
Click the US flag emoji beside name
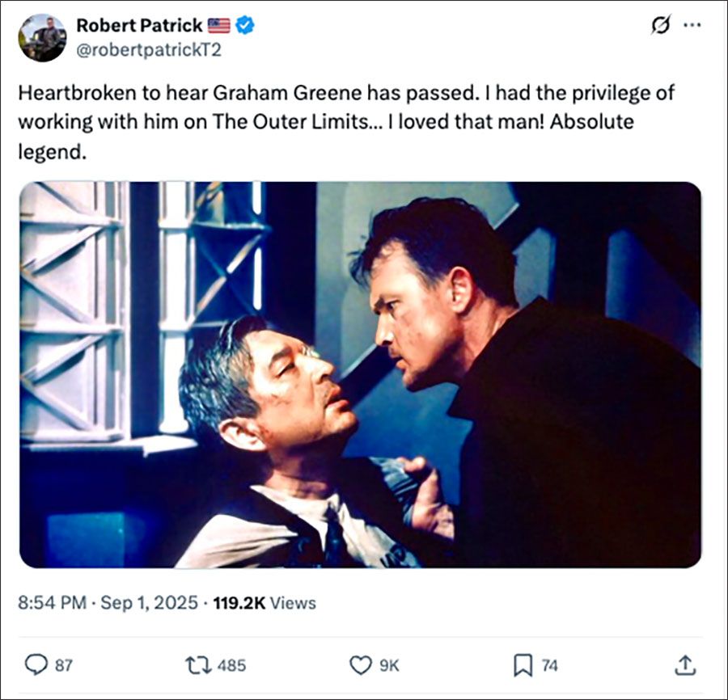pyautogui.click(x=218, y=25)
